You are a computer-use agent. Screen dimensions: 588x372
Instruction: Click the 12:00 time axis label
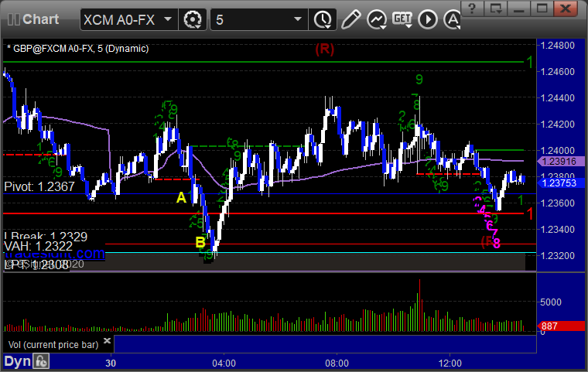point(450,363)
